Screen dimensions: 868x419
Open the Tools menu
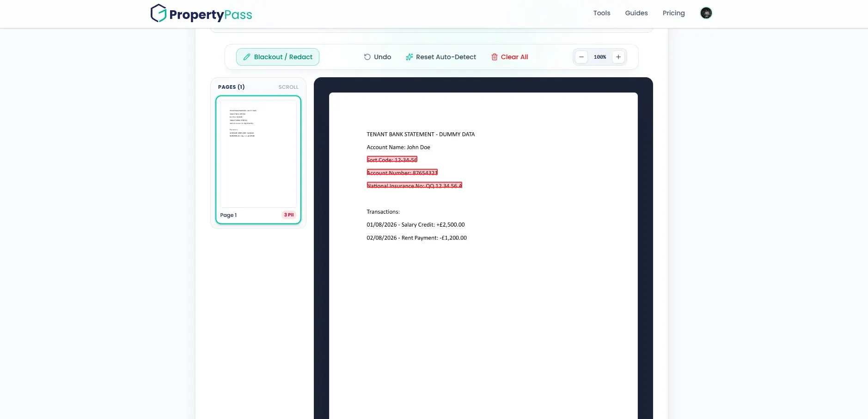602,13
